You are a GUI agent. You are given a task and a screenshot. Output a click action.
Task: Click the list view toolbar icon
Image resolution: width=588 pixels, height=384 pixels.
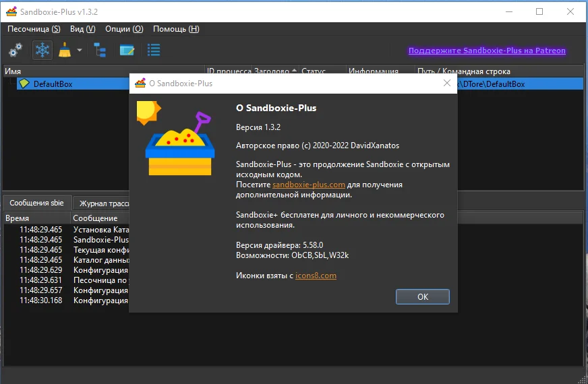[x=154, y=50]
